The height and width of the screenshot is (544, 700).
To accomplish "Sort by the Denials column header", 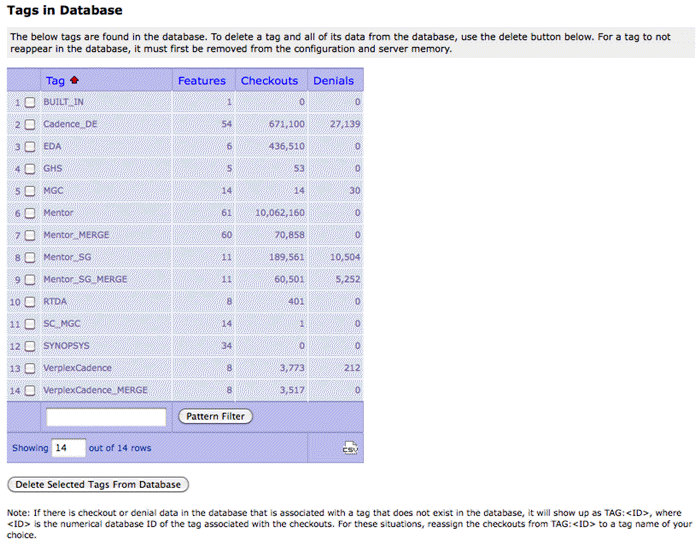I will click(333, 81).
